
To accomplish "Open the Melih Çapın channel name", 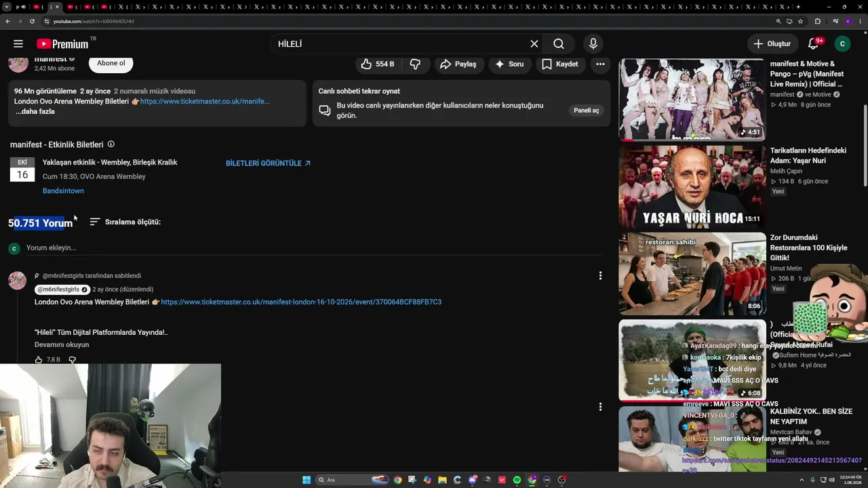I will click(x=786, y=171).
